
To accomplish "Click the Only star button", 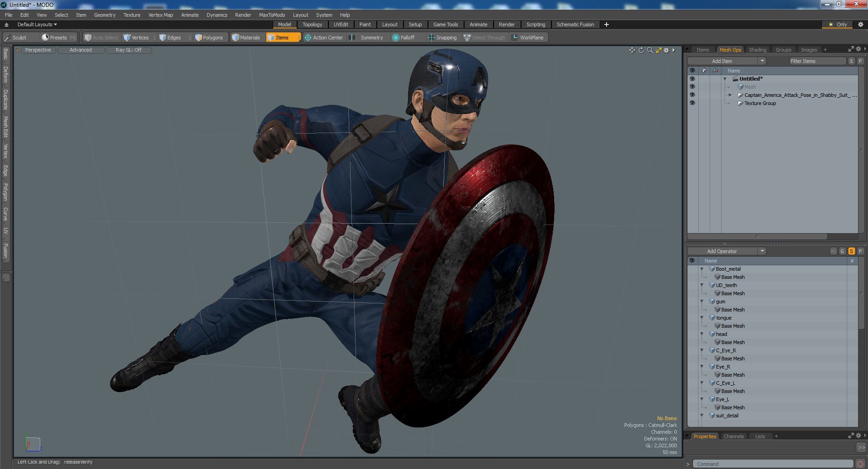I will (837, 24).
